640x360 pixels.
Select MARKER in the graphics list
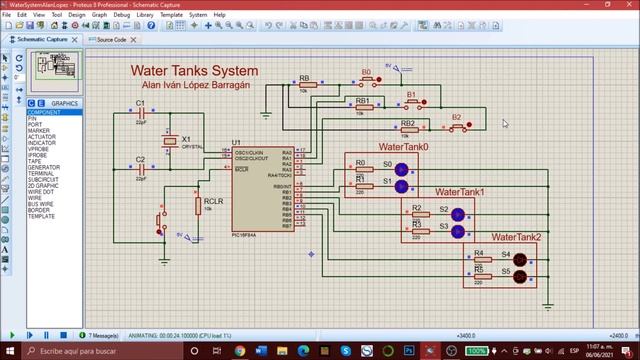pos(39,131)
